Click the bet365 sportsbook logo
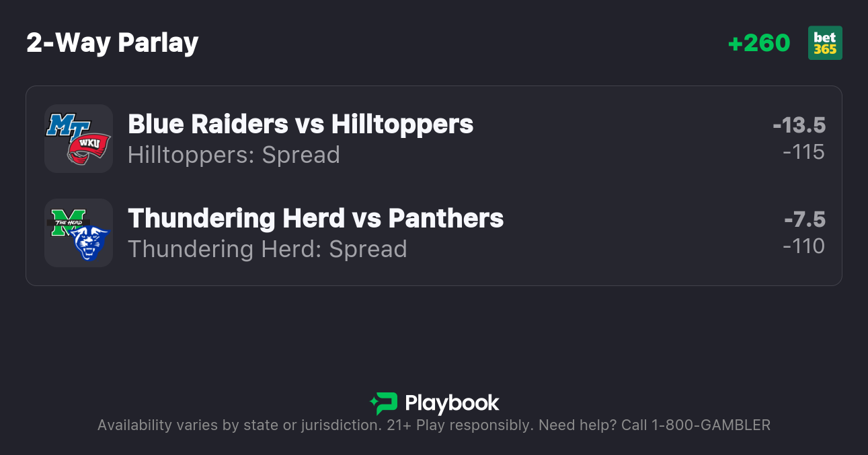 [x=825, y=43]
